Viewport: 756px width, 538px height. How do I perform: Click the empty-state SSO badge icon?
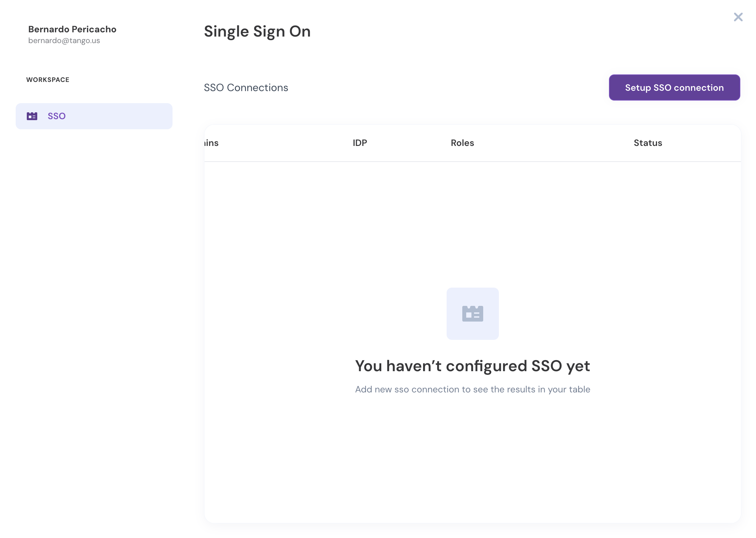(473, 313)
